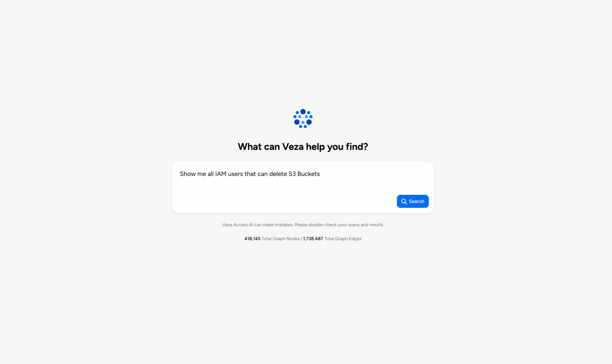
Task: Submit the query with the Search button
Action: (x=413, y=201)
